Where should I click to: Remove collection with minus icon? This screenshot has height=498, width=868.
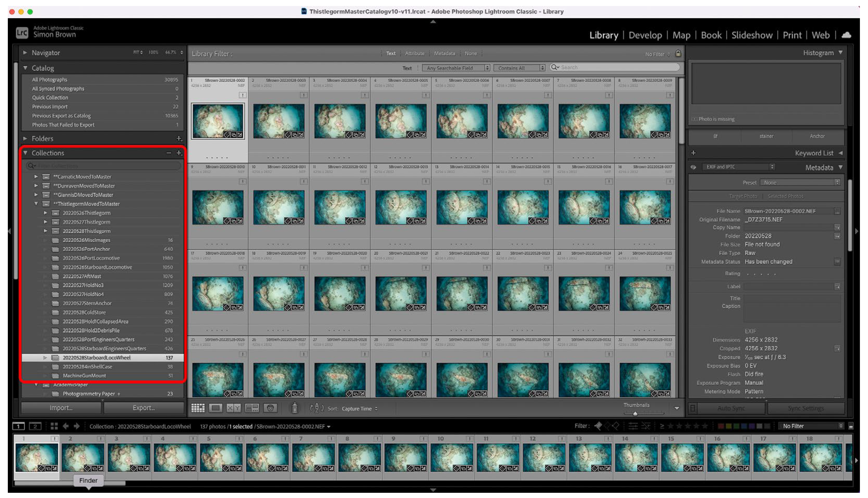point(169,153)
